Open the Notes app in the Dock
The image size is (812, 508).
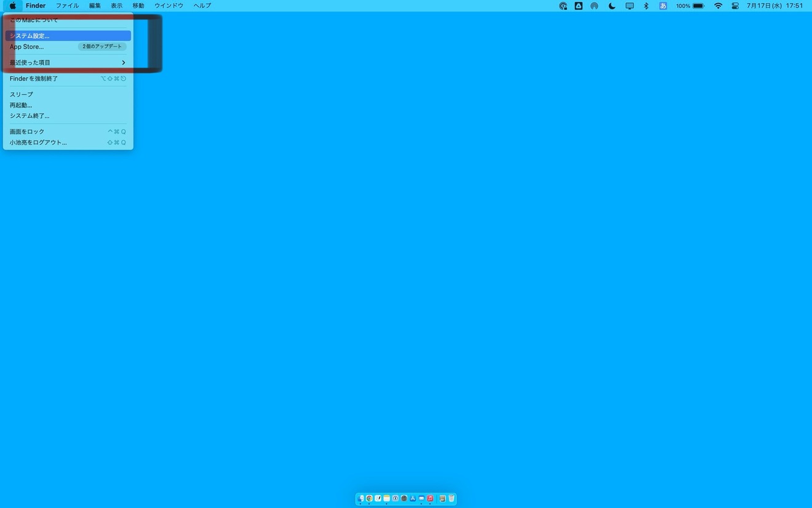click(387, 498)
